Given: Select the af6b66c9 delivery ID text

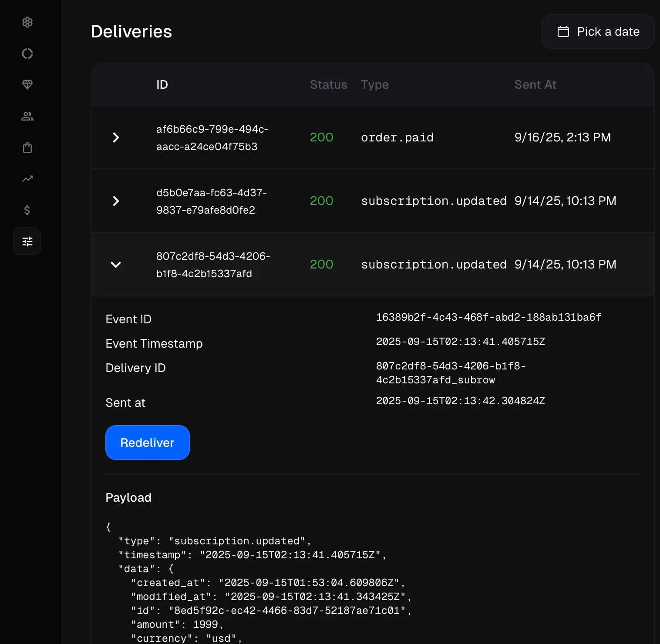Looking at the screenshot, I should [x=212, y=138].
